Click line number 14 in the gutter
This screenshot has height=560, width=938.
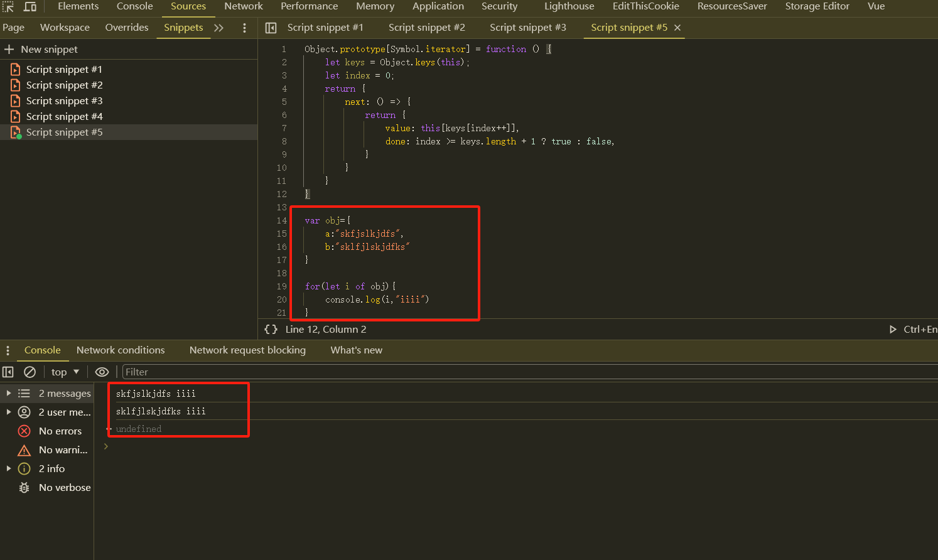pyautogui.click(x=281, y=220)
